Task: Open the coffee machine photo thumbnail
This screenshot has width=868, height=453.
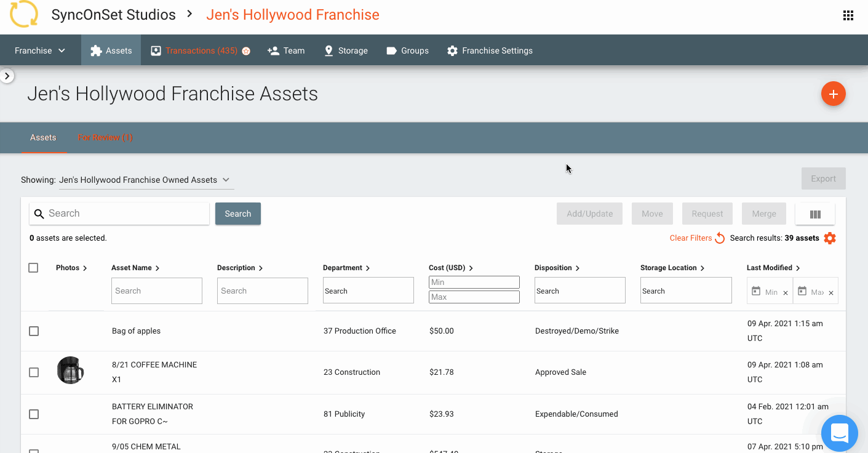Action: [70, 371]
